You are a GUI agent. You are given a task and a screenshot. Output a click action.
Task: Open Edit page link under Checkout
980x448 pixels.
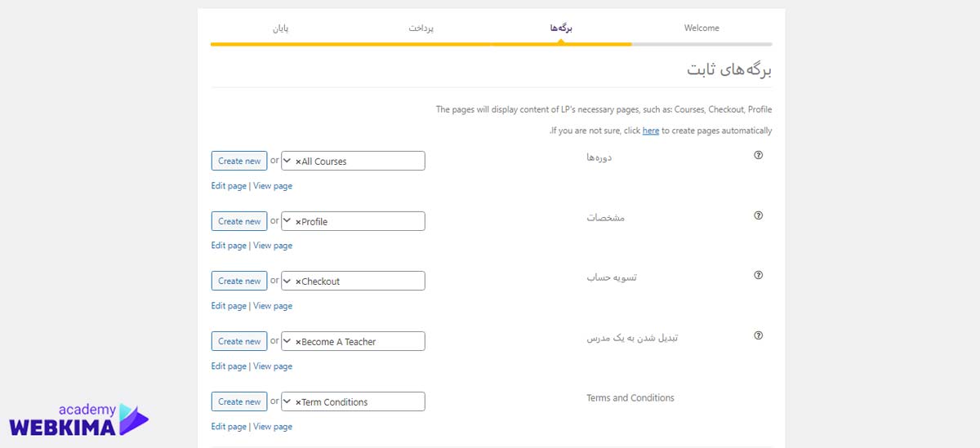[229, 306]
